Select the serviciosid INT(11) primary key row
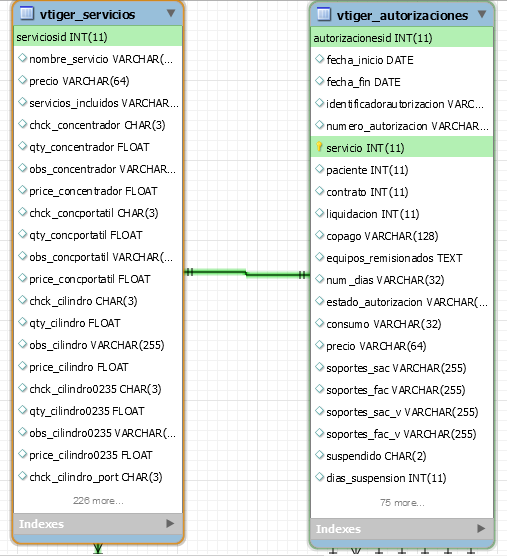This screenshot has width=507, height=556. 98,37
